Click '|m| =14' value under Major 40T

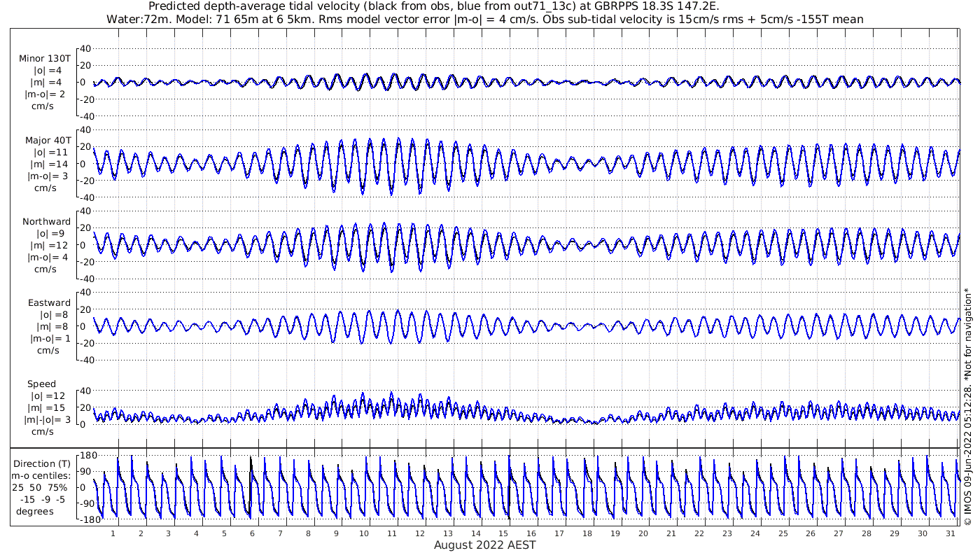pos(50,164)
